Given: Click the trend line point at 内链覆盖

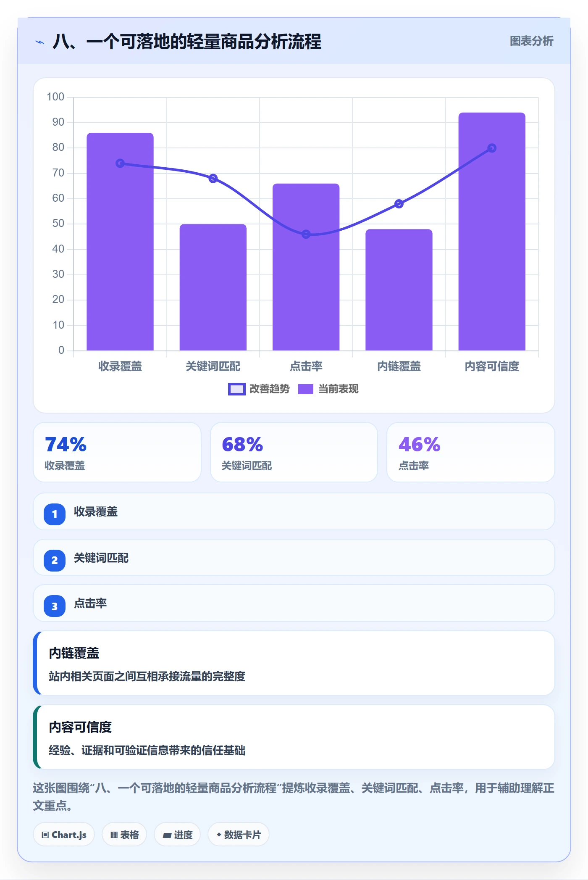Looking at the screenshot, I should 399,204.
